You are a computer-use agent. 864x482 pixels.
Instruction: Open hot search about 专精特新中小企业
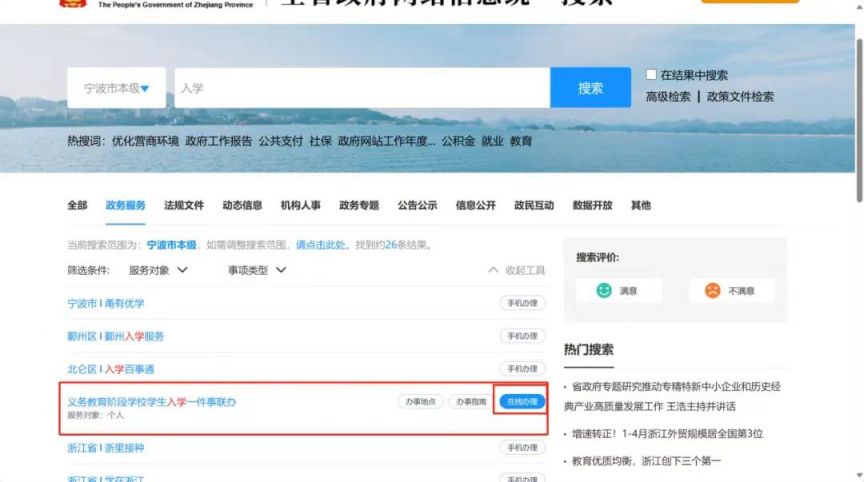672,397
